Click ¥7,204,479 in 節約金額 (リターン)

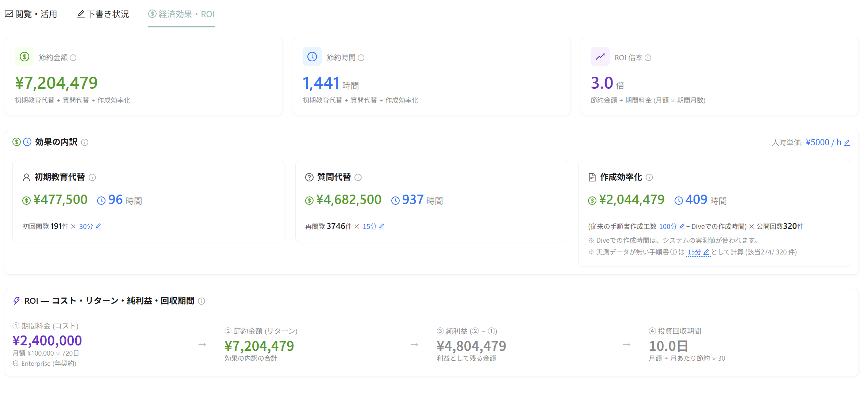259,346
